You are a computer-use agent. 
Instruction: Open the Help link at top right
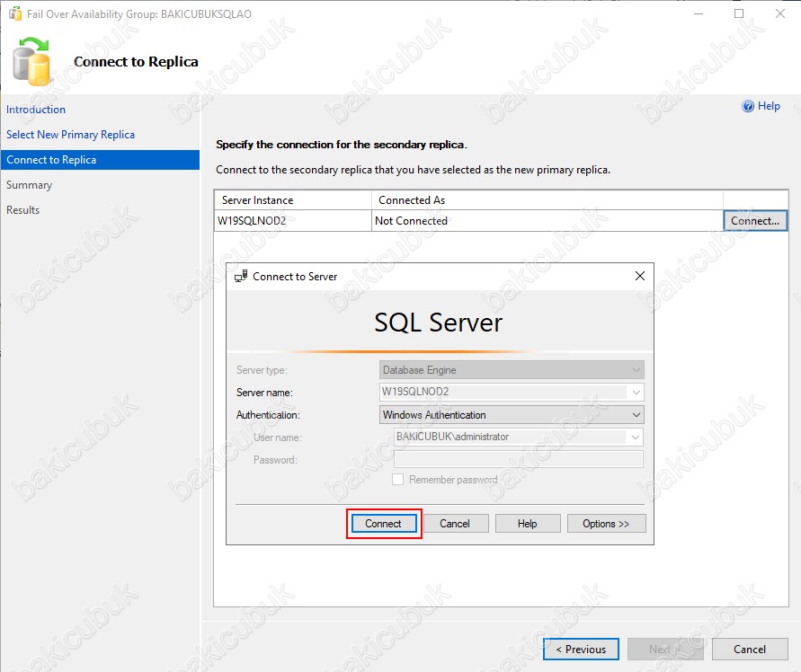(x=769, y=106)
